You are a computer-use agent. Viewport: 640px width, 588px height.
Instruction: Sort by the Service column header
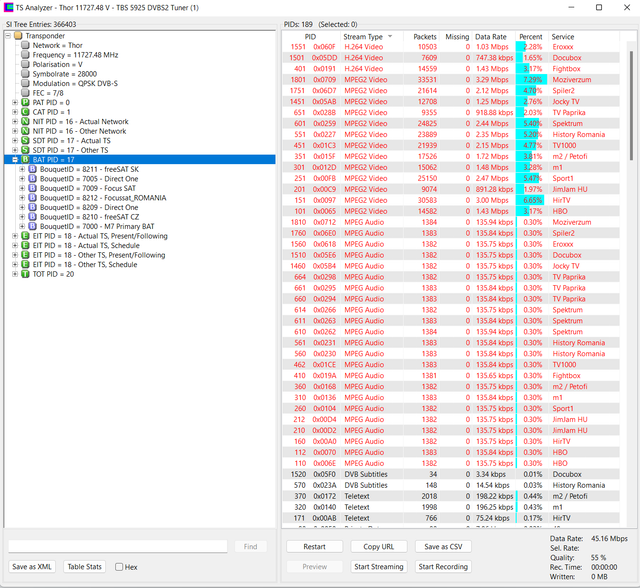584,37
